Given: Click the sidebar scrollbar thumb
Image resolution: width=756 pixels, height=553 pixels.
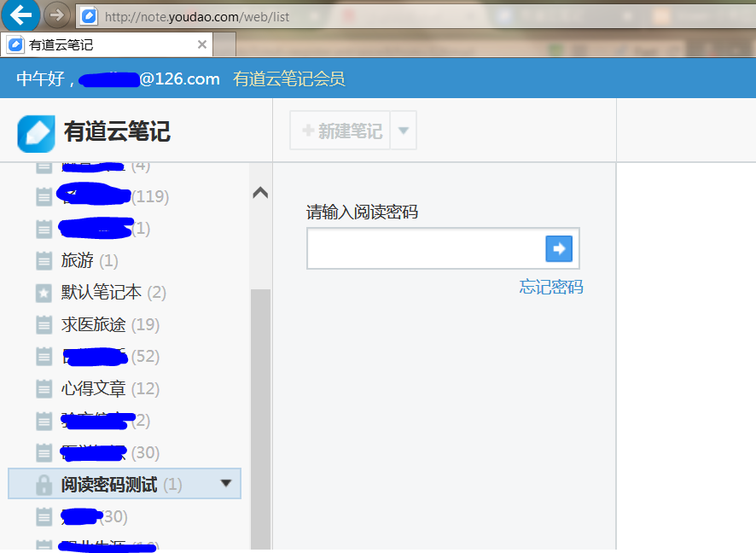Looking at the screenshot, I should point(260,418).
